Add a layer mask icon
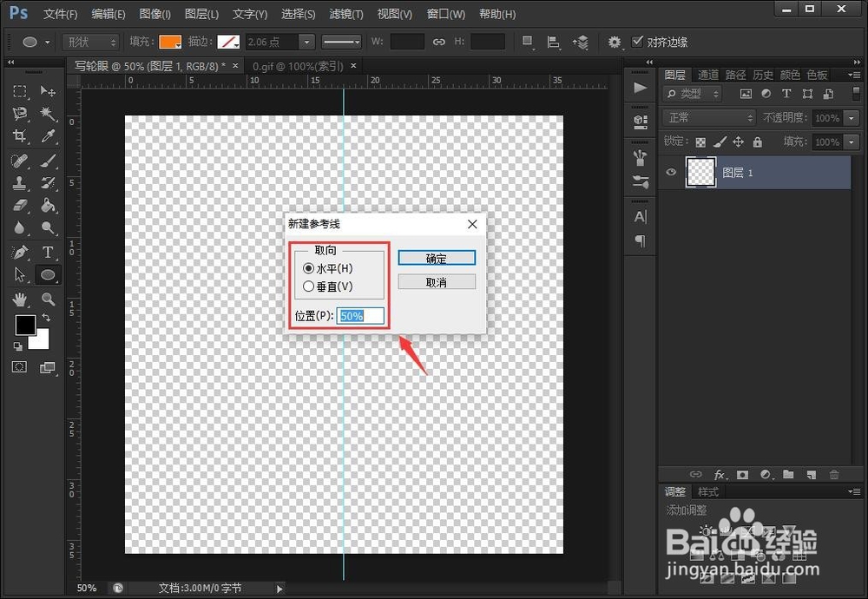Screen dimensions: 868x599 tap(742, 475)
